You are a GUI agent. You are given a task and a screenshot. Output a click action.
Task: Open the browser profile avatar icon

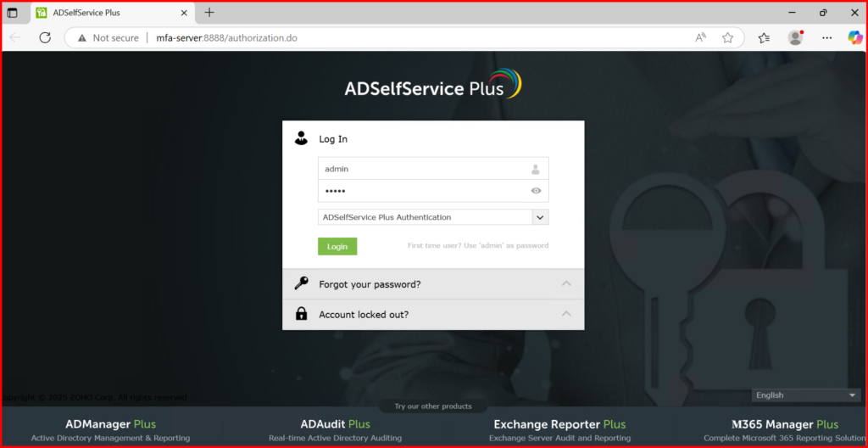click(x=795, y=37)
